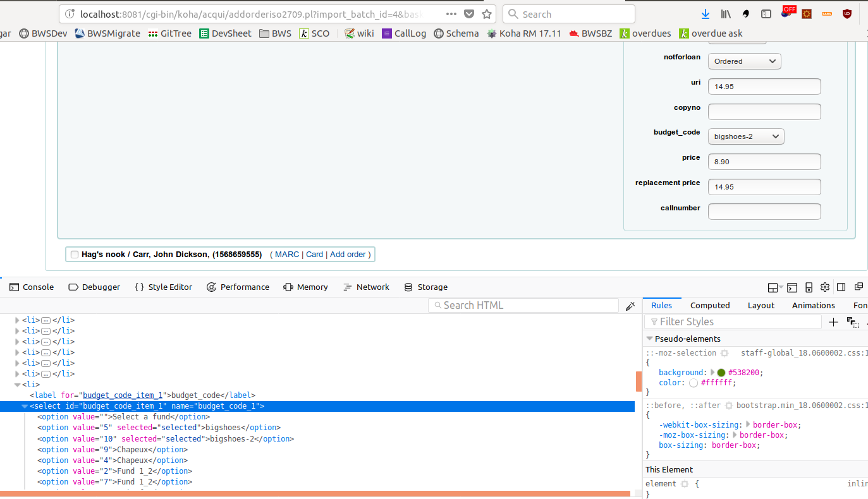Image resolution: width=868 pixels, height=499 pixels.
Task: Bookmark this page with the star icon
Action: point(487,14)
